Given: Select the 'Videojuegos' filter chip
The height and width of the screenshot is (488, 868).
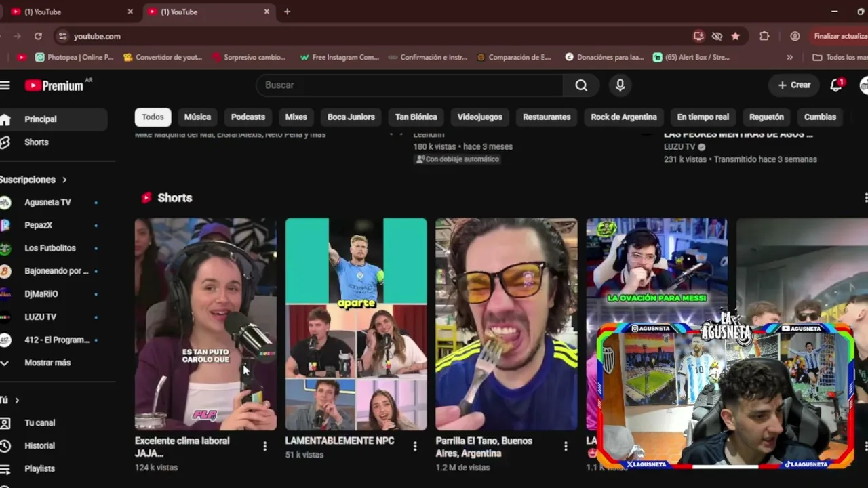Looking at the screenshot, I should pyautogui.click(x=479, y=117).
